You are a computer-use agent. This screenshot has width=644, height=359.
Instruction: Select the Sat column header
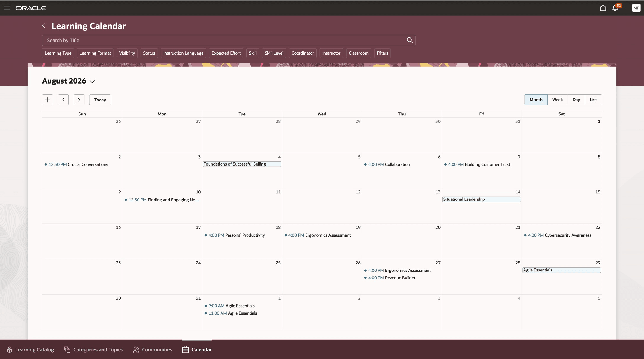561,114
